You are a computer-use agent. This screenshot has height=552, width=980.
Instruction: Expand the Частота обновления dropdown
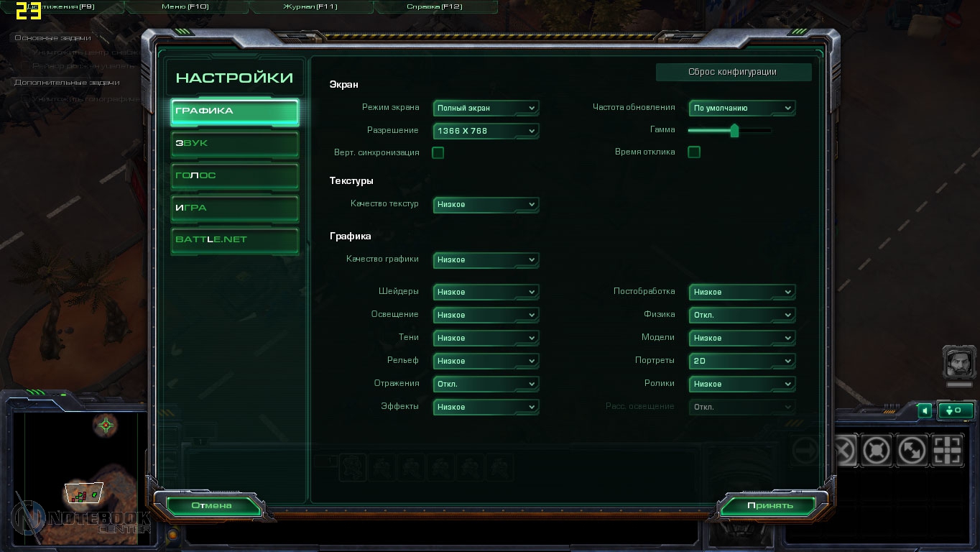click(741, 108)
